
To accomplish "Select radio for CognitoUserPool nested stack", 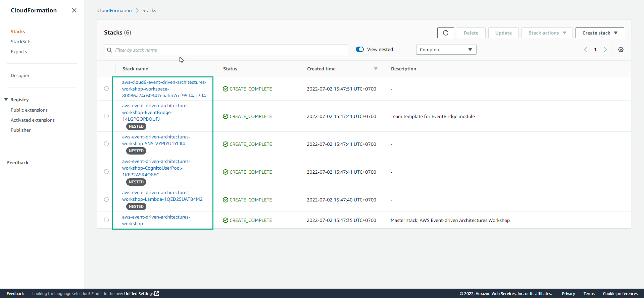I will coord(106,172).
